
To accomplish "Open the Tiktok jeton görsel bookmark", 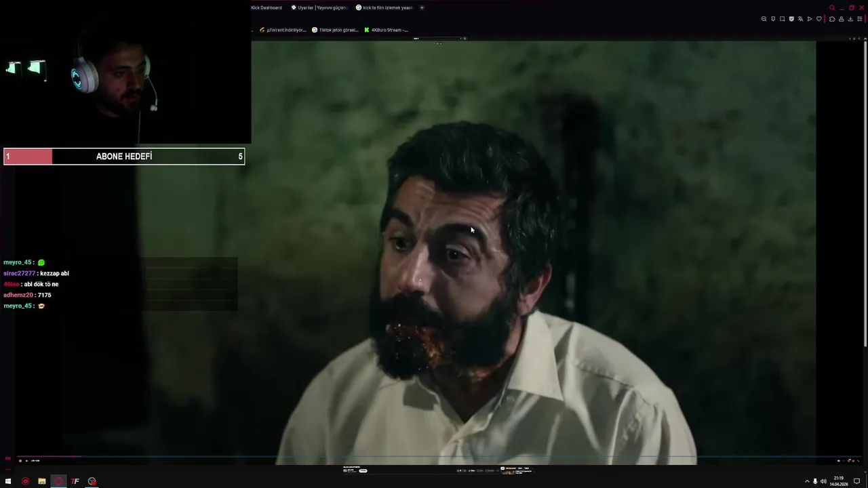I will pyautogui.click(x=335, y=30).
